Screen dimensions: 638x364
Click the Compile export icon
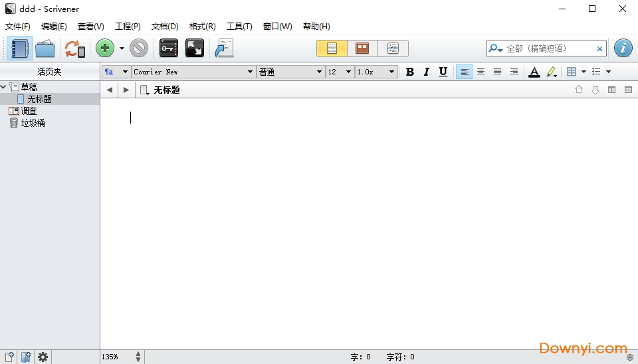(224, 48)
